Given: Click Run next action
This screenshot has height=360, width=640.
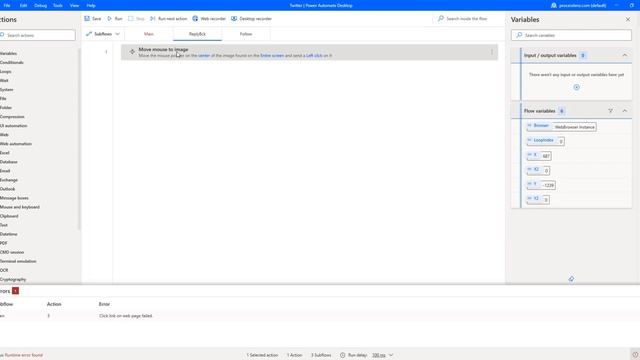Looking at the screenshot, I should (x=169, y=18).
